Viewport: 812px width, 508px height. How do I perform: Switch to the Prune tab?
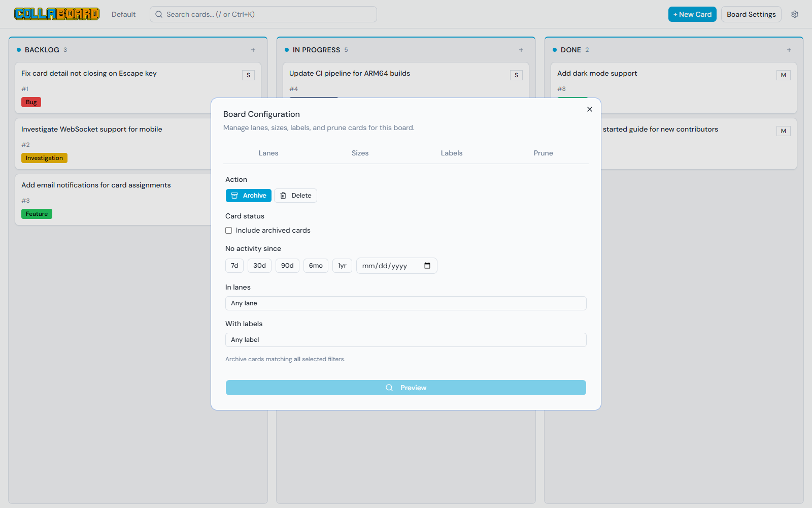544,153
